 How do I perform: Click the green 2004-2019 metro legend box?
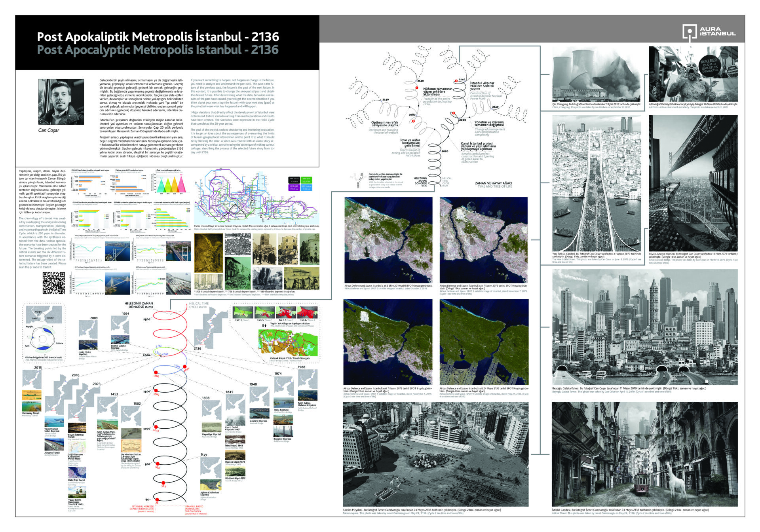[306, 180]
